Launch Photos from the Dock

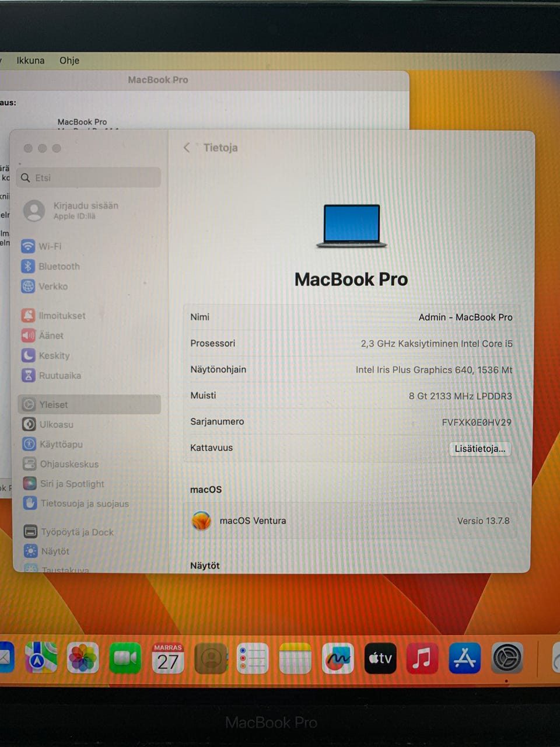tap(83, 658)
